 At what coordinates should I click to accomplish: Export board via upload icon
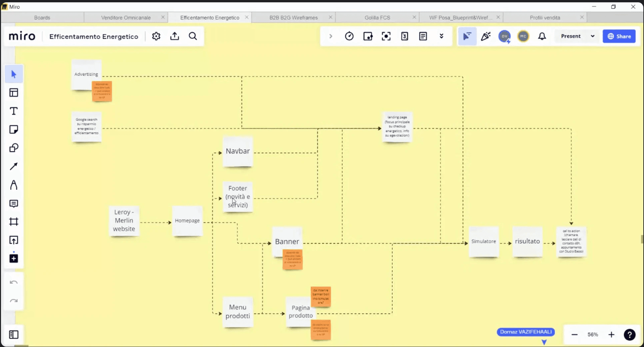point(175,36)
